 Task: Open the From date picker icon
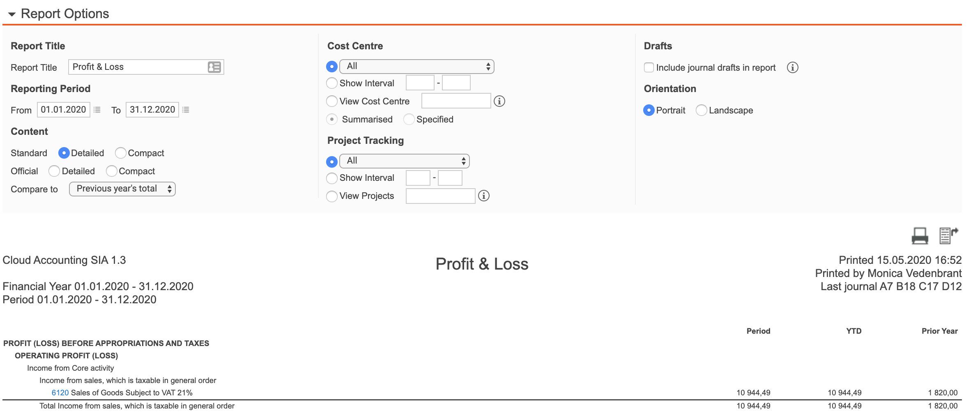(97, 110)
